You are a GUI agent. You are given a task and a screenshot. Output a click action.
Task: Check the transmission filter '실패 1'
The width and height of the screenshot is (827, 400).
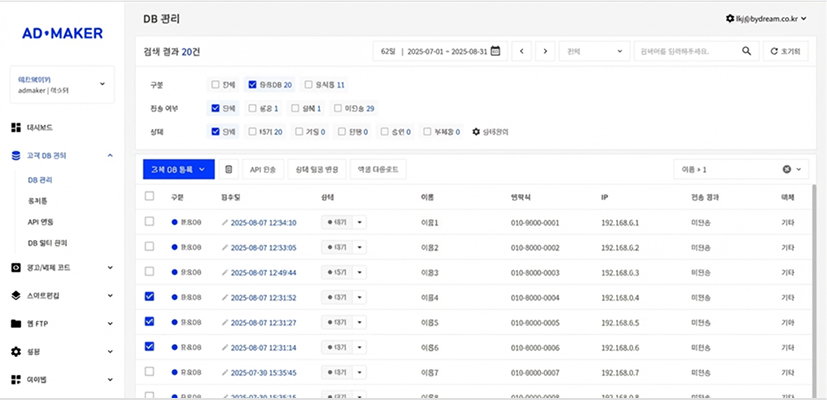point(294,108)
